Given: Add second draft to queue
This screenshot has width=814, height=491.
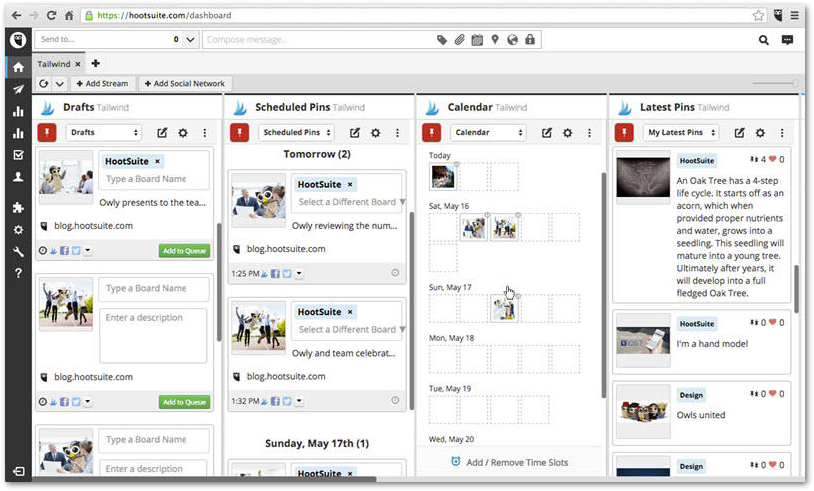Looking at the screenshot, I should [x=184, y=402].
